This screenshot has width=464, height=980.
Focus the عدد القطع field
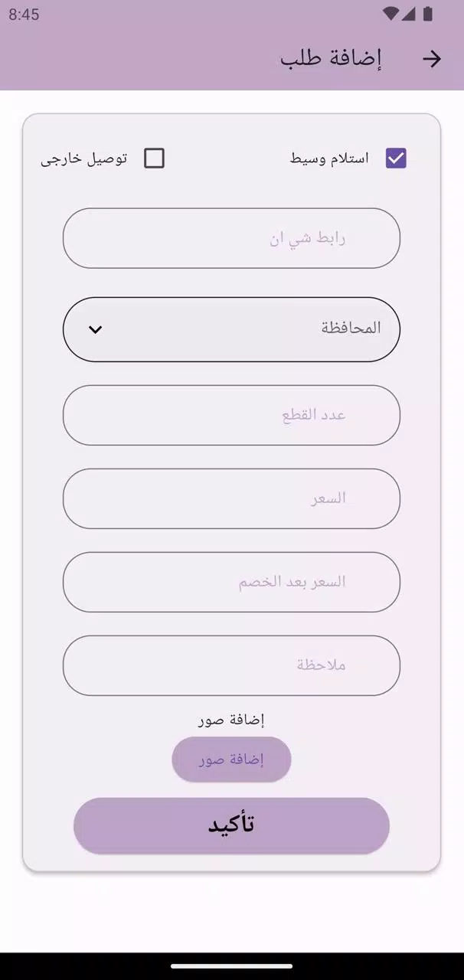coord(231,415)
